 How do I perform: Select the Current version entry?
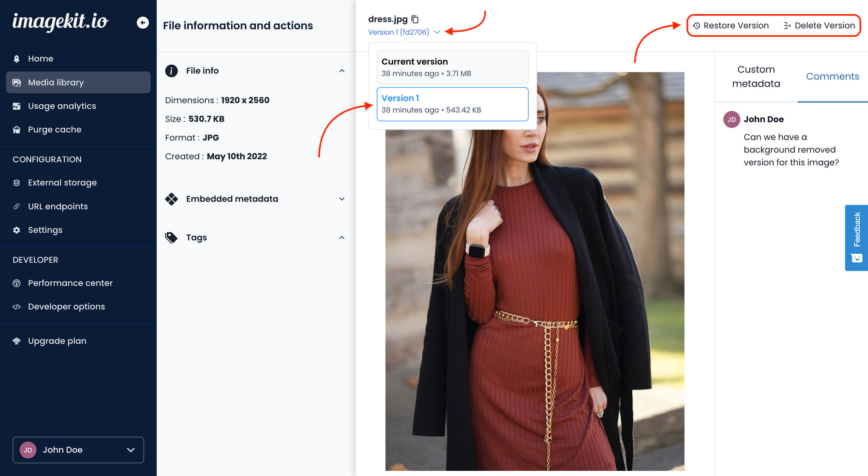453,67
